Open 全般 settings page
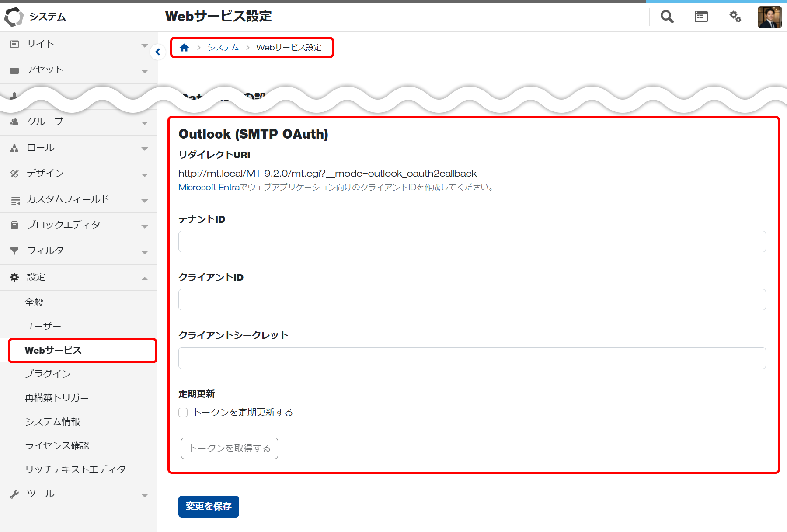 point(34,303)
